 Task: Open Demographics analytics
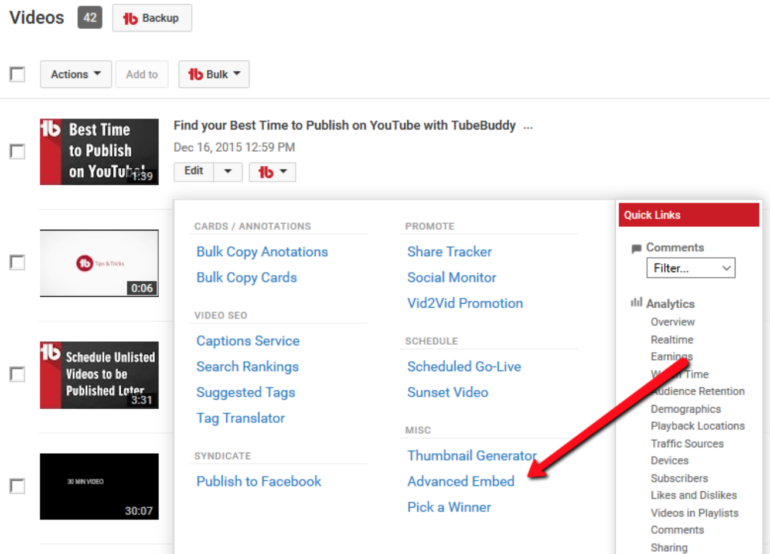click(x=686, y=409)
